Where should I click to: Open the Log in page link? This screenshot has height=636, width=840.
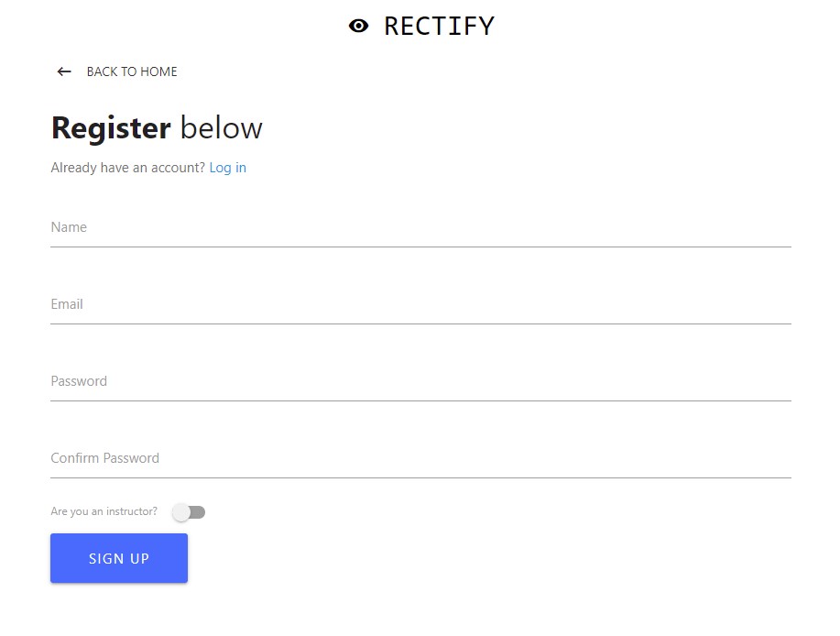click(227, 168)
